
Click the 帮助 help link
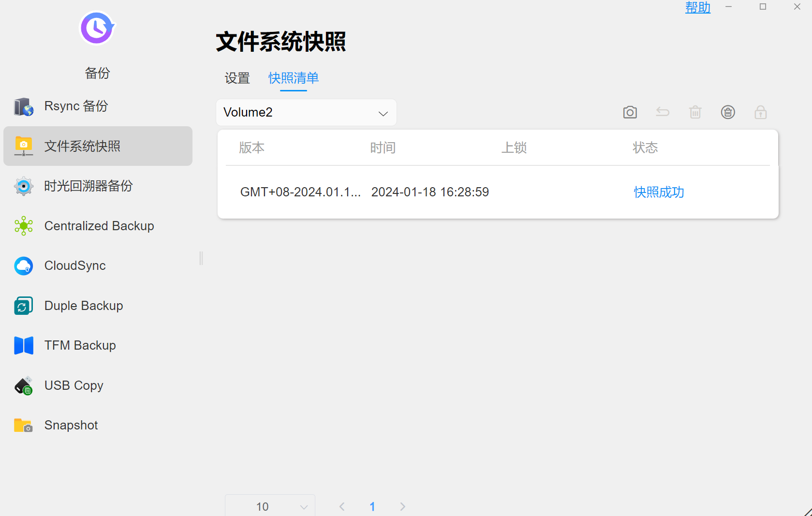pyautogui.click(x=697, y=8)
